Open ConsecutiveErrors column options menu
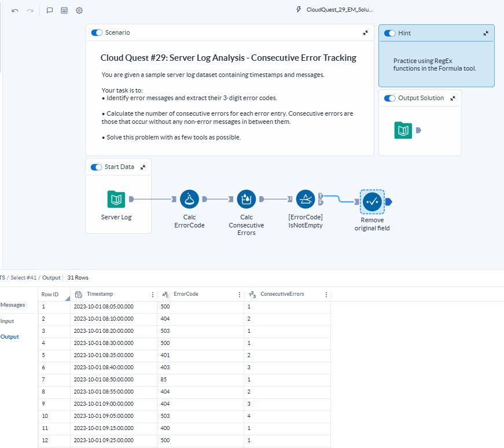Viewport: 504px width, 448px height. coord(326,295)
